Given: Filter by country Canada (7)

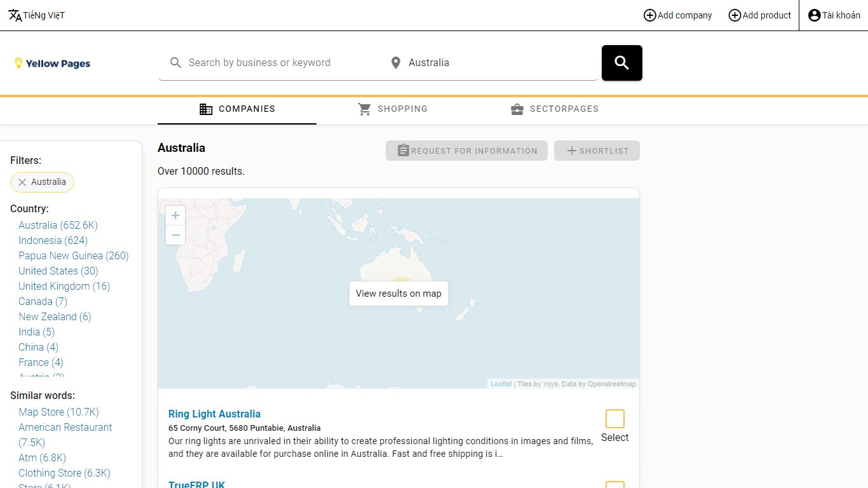Looking at the screenshot, I should [x=43, y=301].
